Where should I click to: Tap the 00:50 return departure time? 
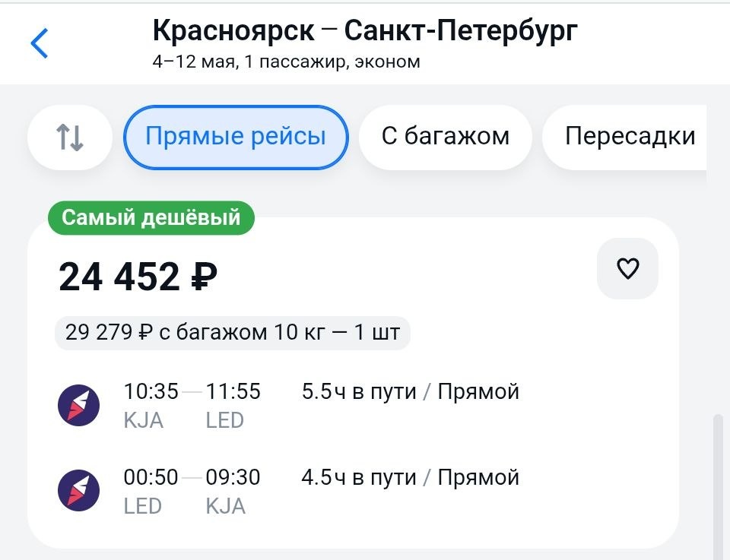coord(151,478)
